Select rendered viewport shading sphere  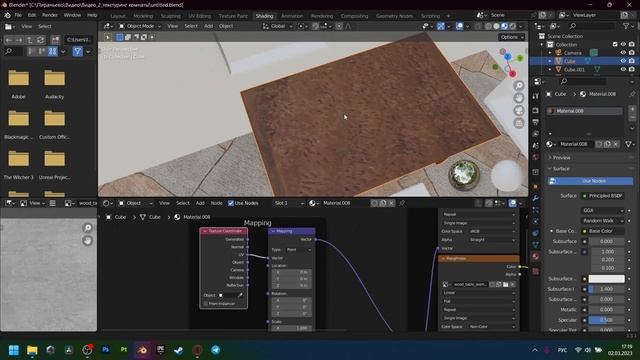coord(513,26)
